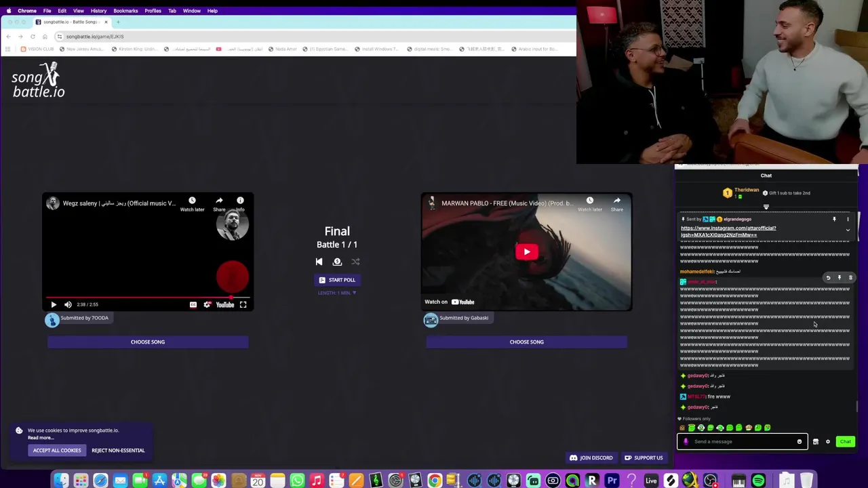
Task: Open the pinned Instagram link
Action: (728, 231)
